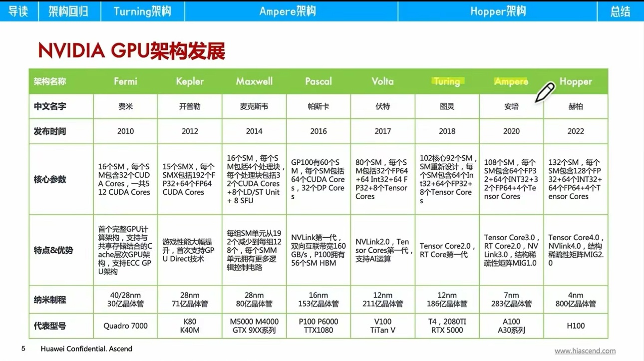644x361 pixels.
Task: Click the highlighted Ampere column header
Action: click(511, 81)
